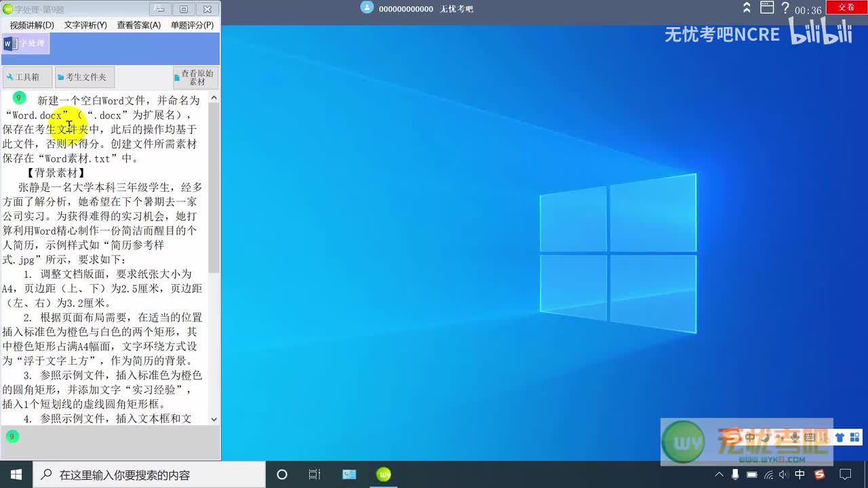
Task: Collapse the exam bar with double-chevron icon
Action: 747,7
